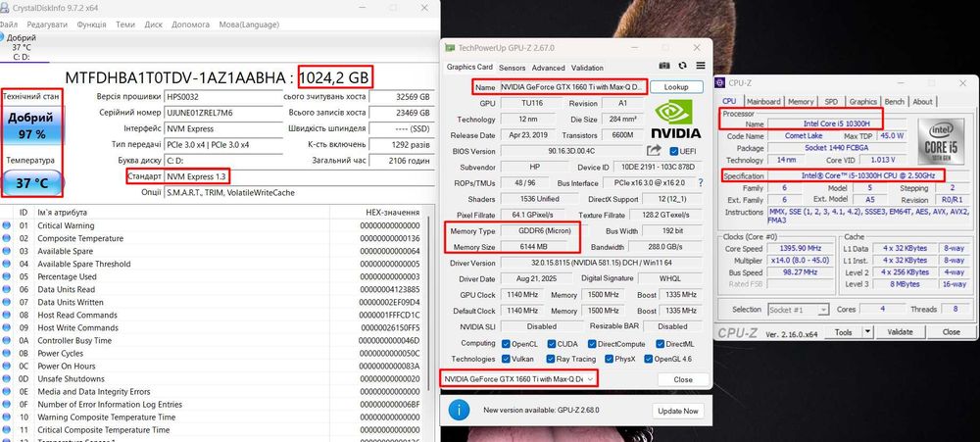Click status circle for Critical Warning row
This screenshot has width=980, height=442.
pyautogui.click(x=7, y=225)
